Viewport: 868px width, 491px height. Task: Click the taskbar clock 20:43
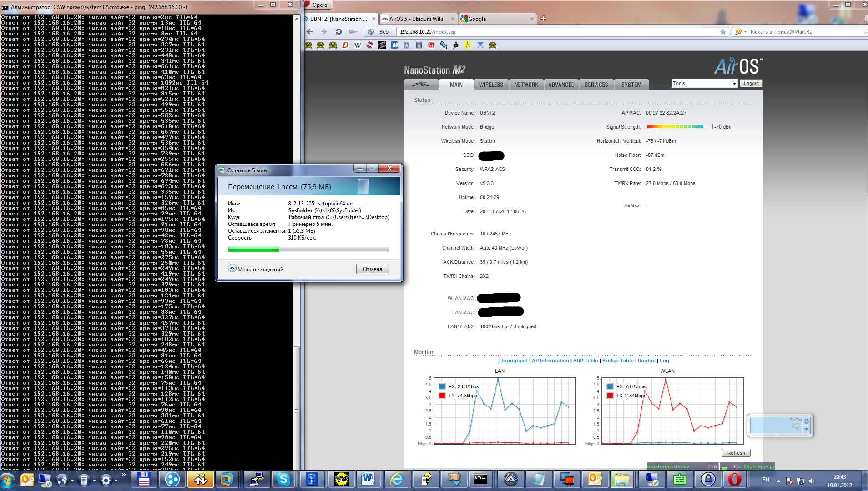[839, 477]
